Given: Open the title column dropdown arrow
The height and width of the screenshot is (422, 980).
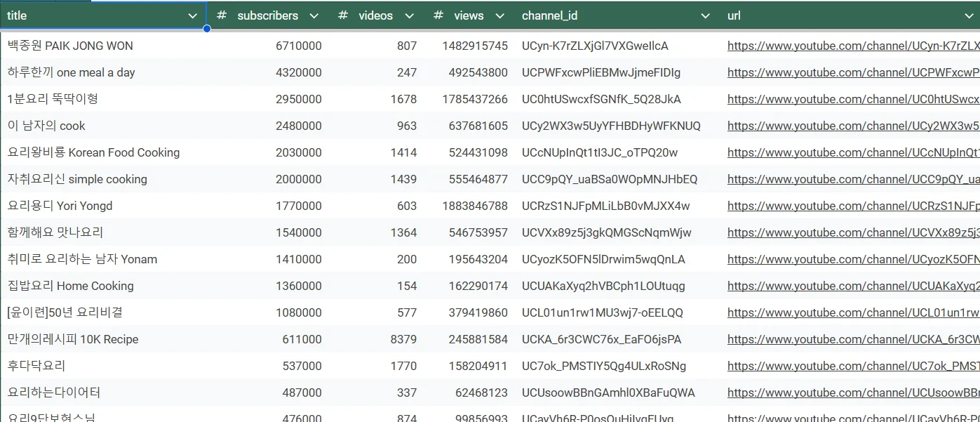Looking at the screenshot, I should [193, 15].
